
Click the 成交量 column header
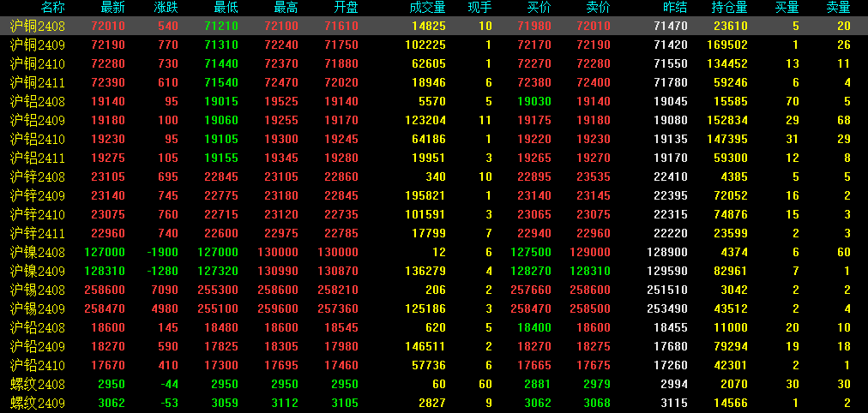point(427,8)
